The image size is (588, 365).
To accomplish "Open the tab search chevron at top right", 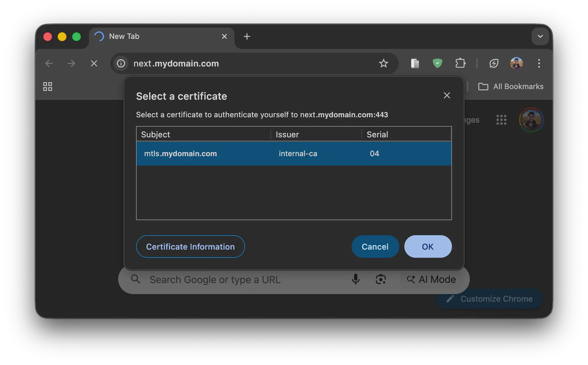I will coord(540,36).
